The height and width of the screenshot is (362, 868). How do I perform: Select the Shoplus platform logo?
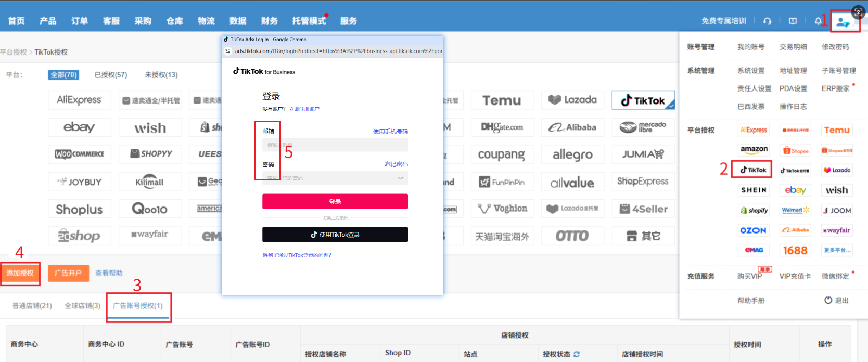click(x=79, y=209)
